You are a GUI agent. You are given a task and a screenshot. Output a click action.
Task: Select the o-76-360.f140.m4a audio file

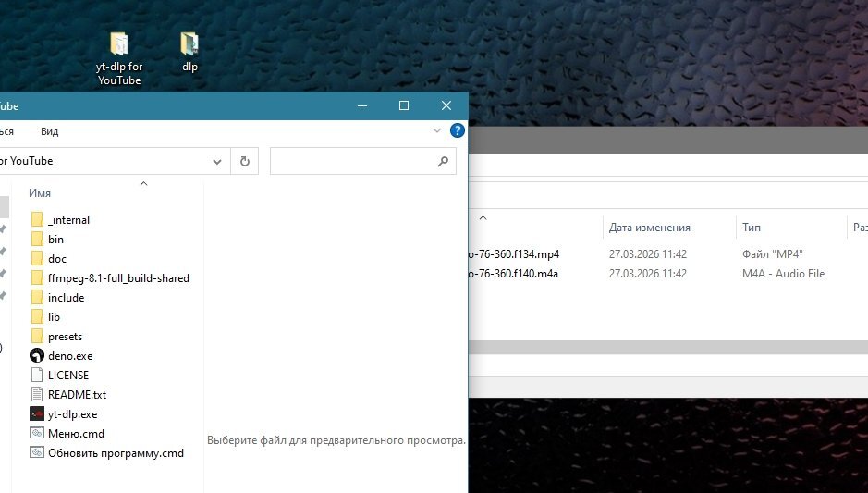[514, 274]
